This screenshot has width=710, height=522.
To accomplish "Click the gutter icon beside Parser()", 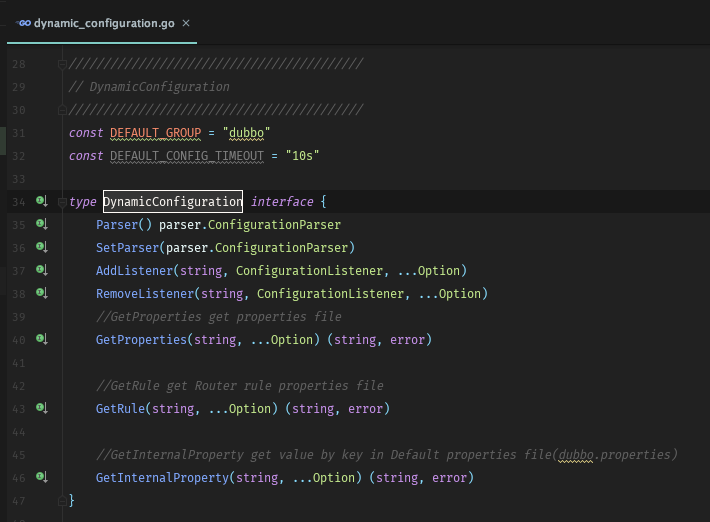I will 42,224.
